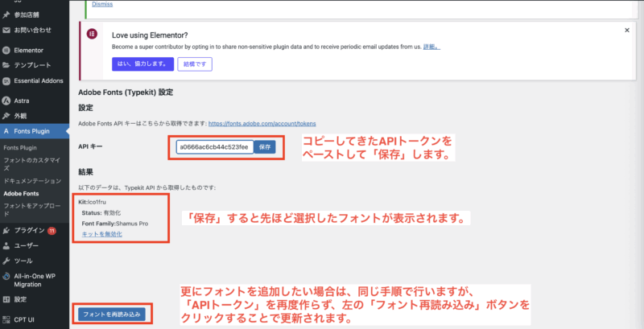Click the folder icon beside テンプレート
This screenshot has height=329, width=644.
tap(6, 65)
